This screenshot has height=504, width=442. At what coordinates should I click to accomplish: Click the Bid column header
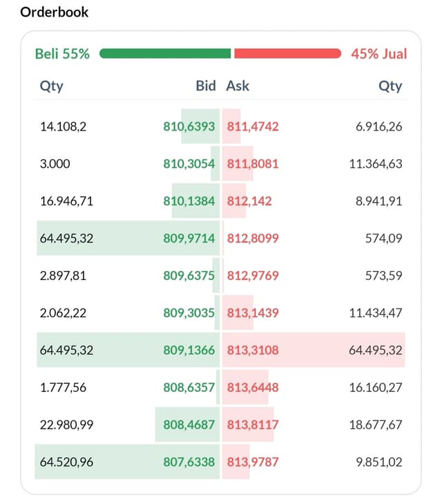[x=206, y=86]
